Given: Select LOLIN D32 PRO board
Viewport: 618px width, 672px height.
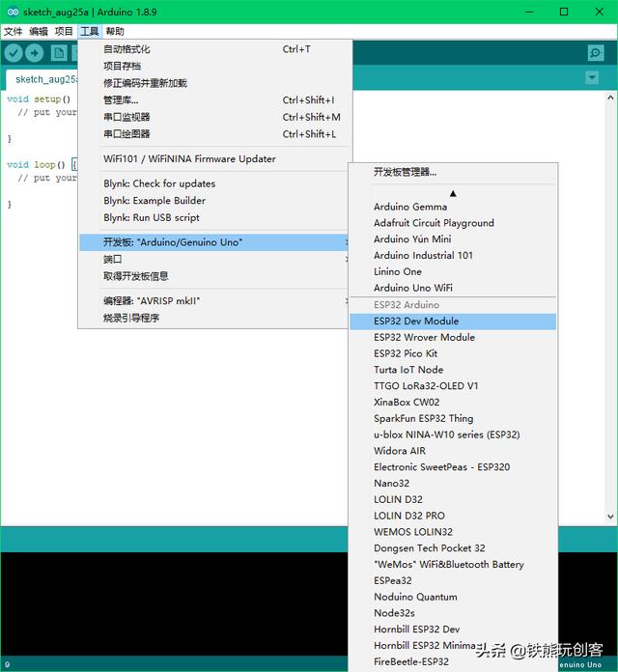Looking at the screenshot, I should click(x=453, y=516).
